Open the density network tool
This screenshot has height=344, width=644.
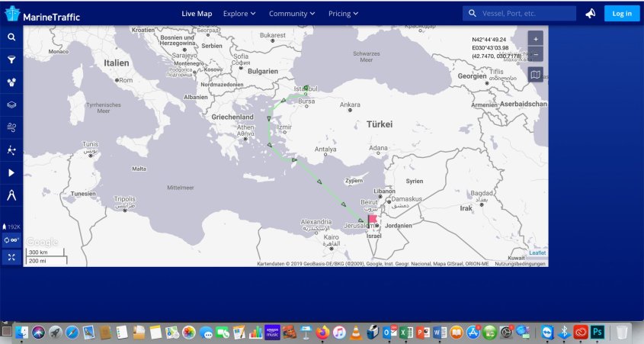(11, 150)
